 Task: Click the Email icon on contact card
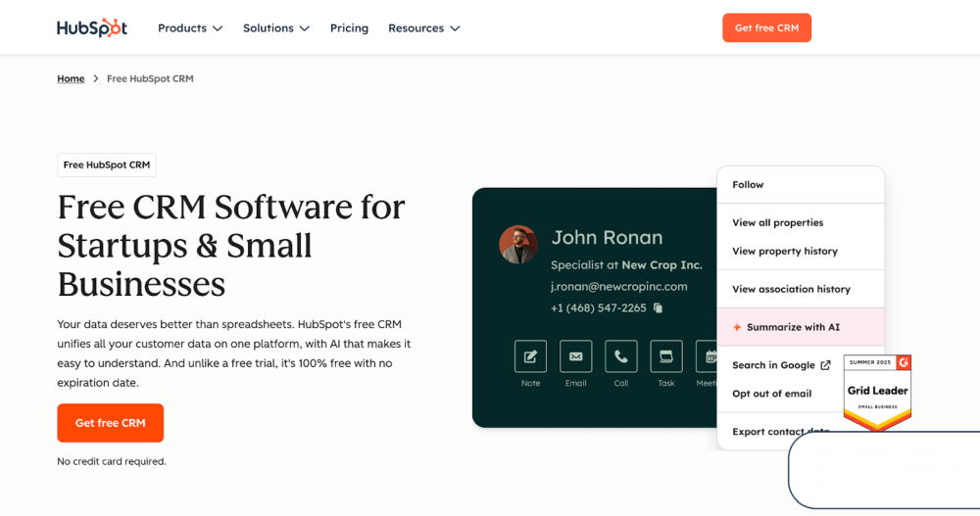click(575, 356)
